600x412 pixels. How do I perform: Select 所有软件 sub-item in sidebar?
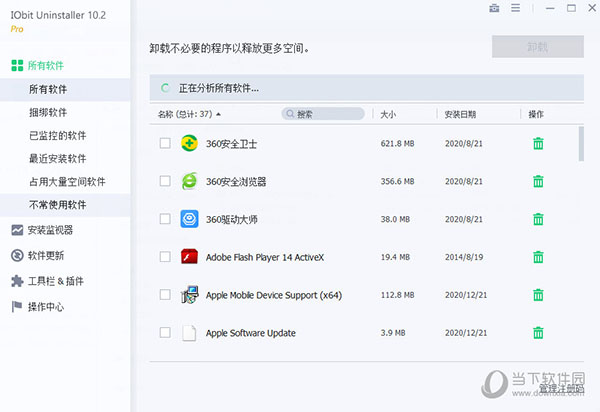point(65,90)
